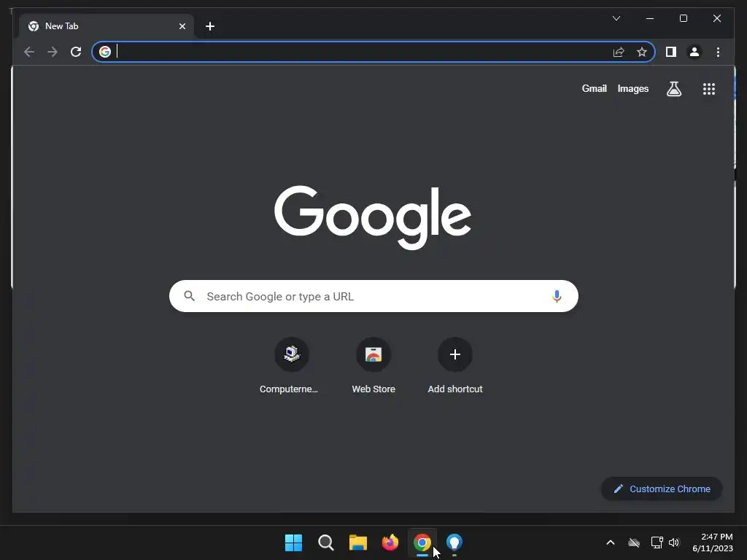Viewport: 747px width, 560px height.
Task: Open the Web Store shortcut
Action: click(373, 366)
